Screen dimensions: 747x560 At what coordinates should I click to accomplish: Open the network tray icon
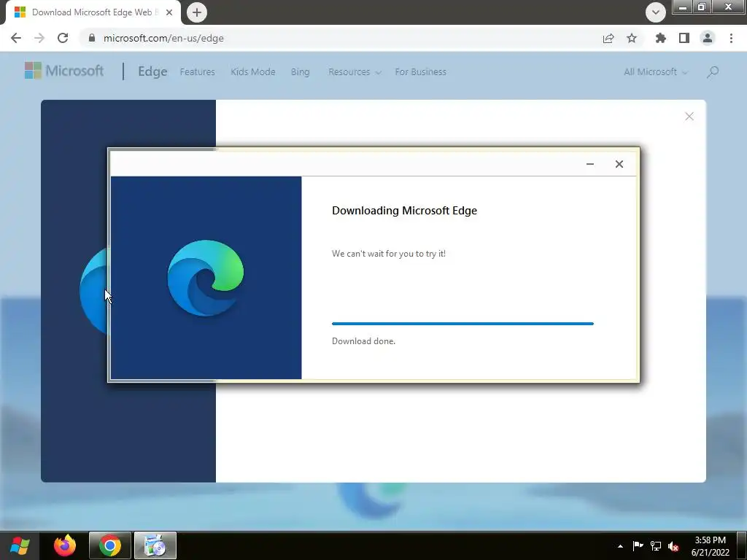click(656, 546)
